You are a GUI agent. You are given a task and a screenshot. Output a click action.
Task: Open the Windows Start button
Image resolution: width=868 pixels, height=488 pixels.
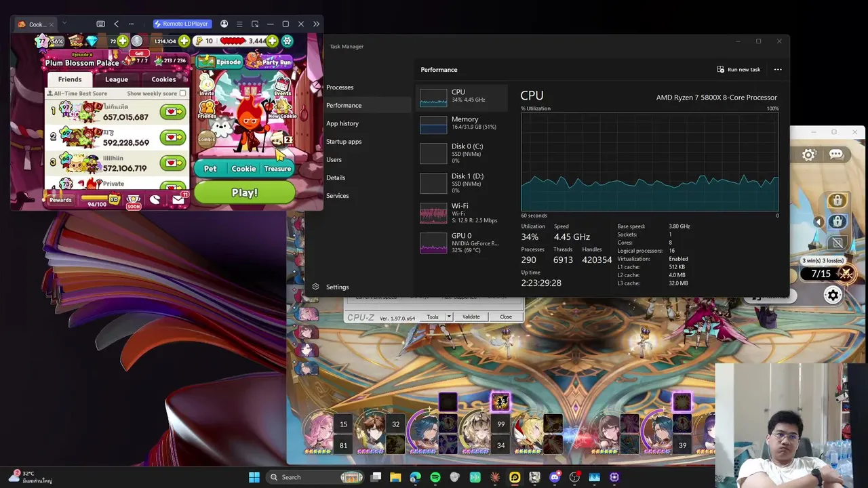pos(254,477)
